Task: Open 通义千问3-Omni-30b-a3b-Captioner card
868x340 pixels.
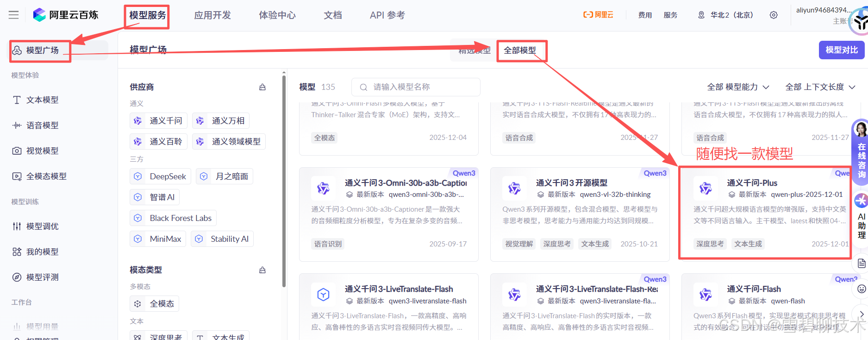Action: [389, 214]
